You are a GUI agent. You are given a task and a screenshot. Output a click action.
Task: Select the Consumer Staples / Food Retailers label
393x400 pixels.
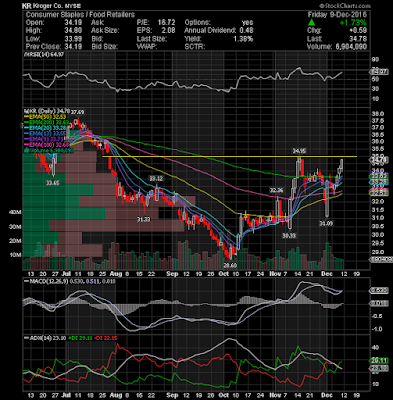(80, 15)
